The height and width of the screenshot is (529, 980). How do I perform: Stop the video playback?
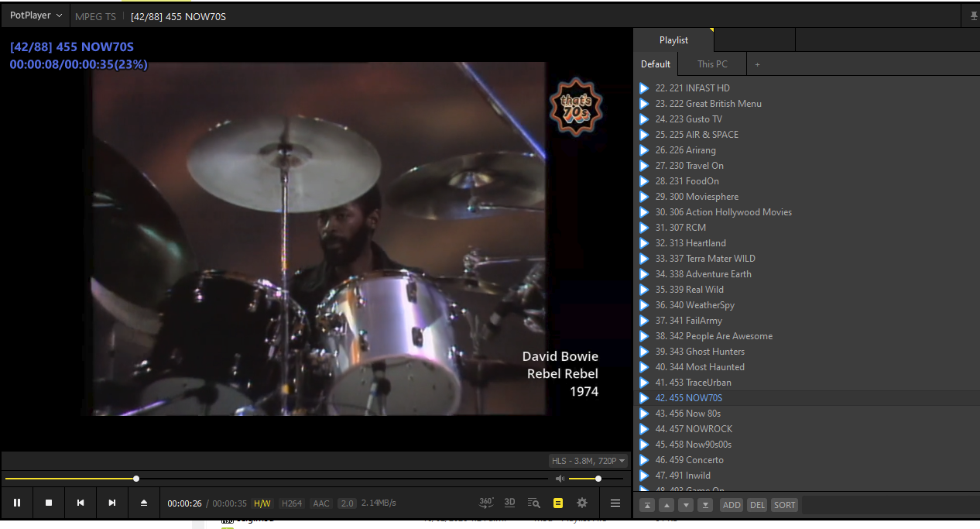(49, 503)
